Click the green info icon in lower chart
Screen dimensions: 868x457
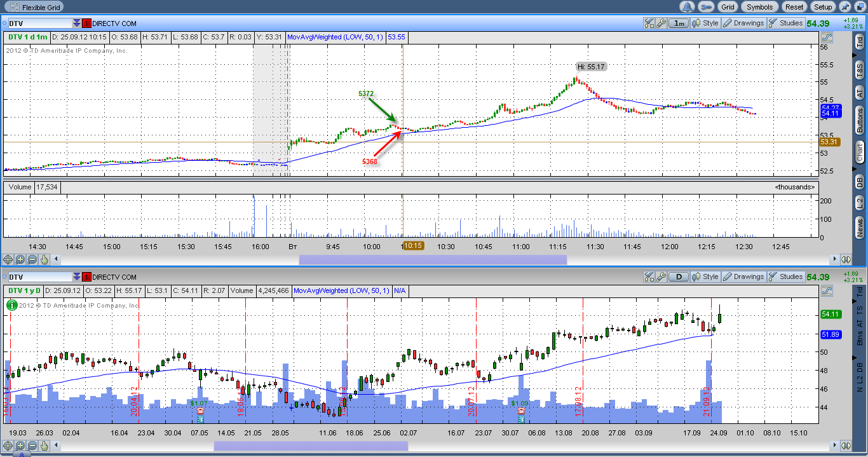pyautogui.click(x=11, y=304)
